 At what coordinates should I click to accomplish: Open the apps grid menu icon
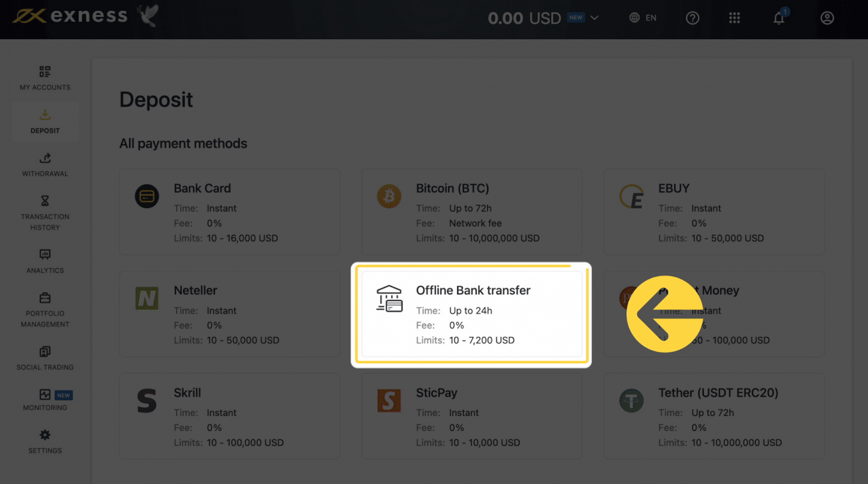(735, 18)
